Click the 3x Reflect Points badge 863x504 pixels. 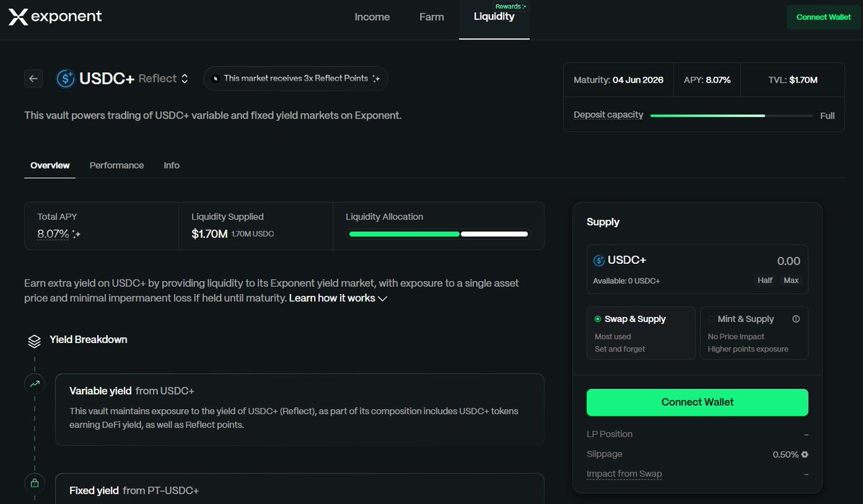tap(296, 78)
